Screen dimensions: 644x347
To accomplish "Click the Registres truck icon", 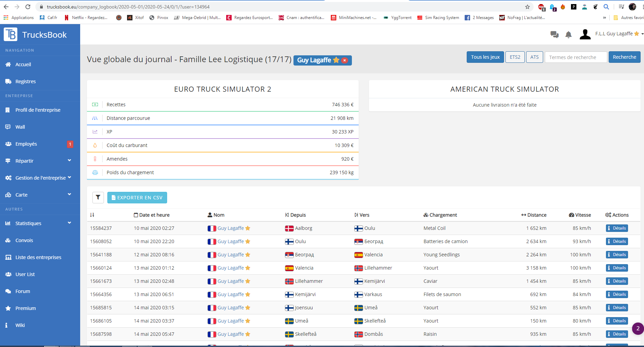I will (x=8, y=81).
